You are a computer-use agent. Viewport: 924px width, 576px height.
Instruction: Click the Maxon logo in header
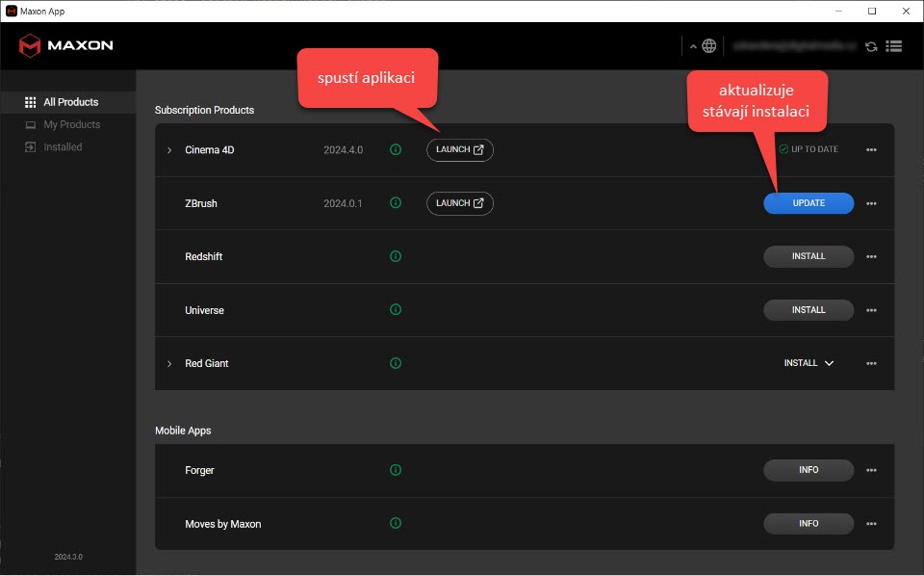[x=65, y=45]
